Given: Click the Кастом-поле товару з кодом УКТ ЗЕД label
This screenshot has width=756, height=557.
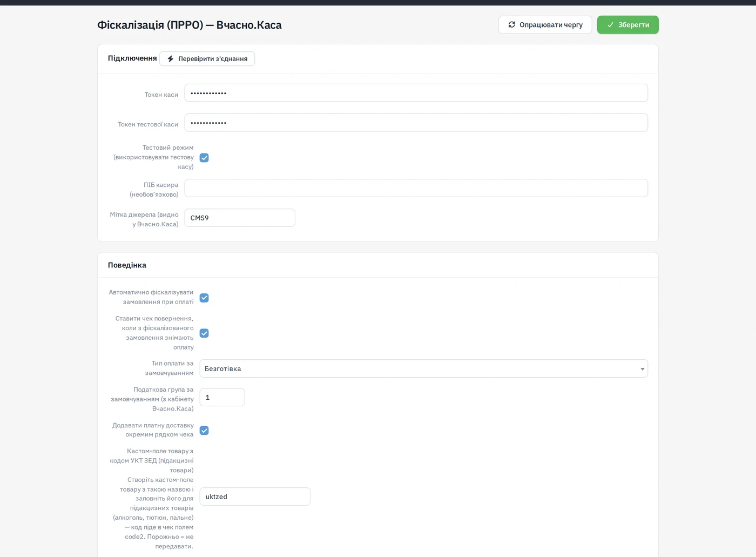Looking at the screenshot, I should 152,460.
